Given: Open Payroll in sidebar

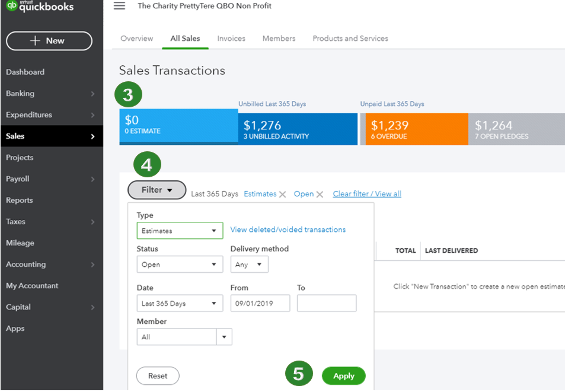Looking at the screenshot, I should tap(18, 179).
